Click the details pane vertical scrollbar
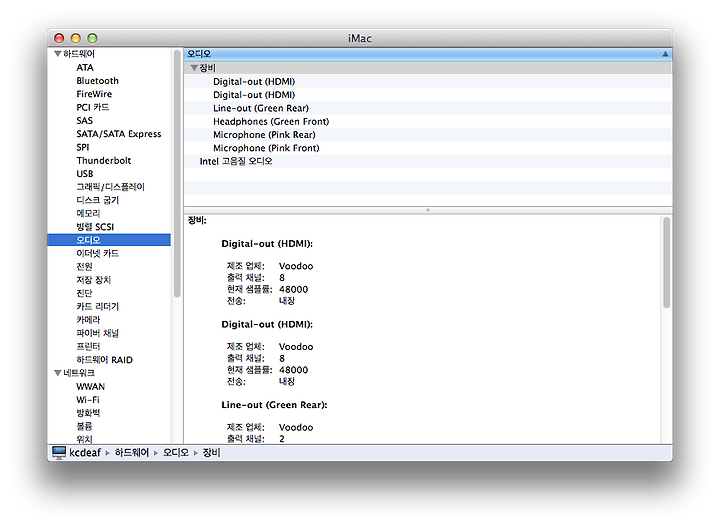This screenshot has height=527, width=720. coord(666,263)
